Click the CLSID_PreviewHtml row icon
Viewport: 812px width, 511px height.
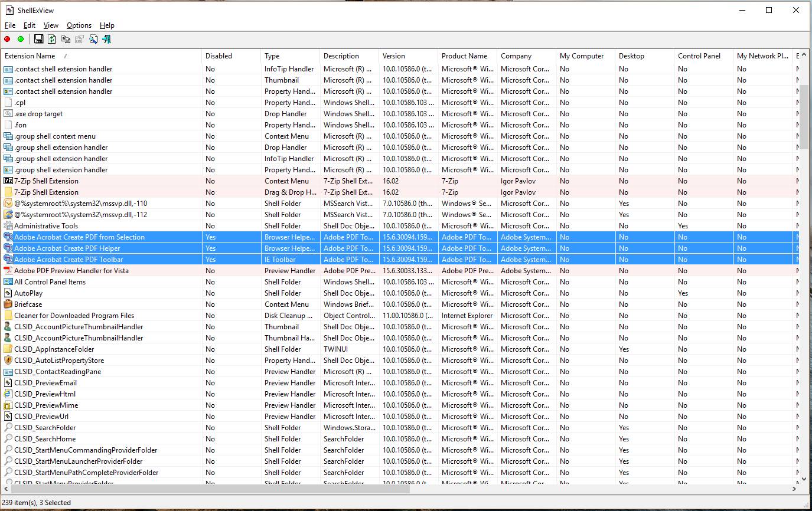8,394
